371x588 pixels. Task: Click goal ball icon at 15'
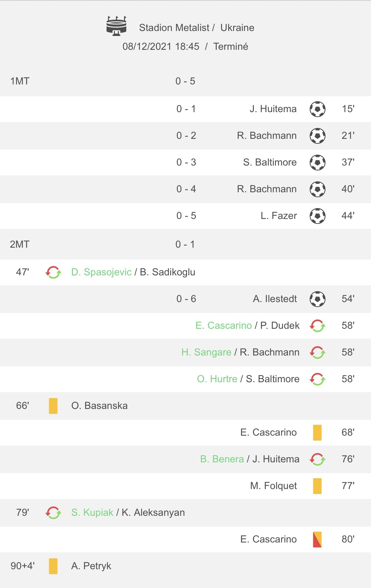(318, 109)
